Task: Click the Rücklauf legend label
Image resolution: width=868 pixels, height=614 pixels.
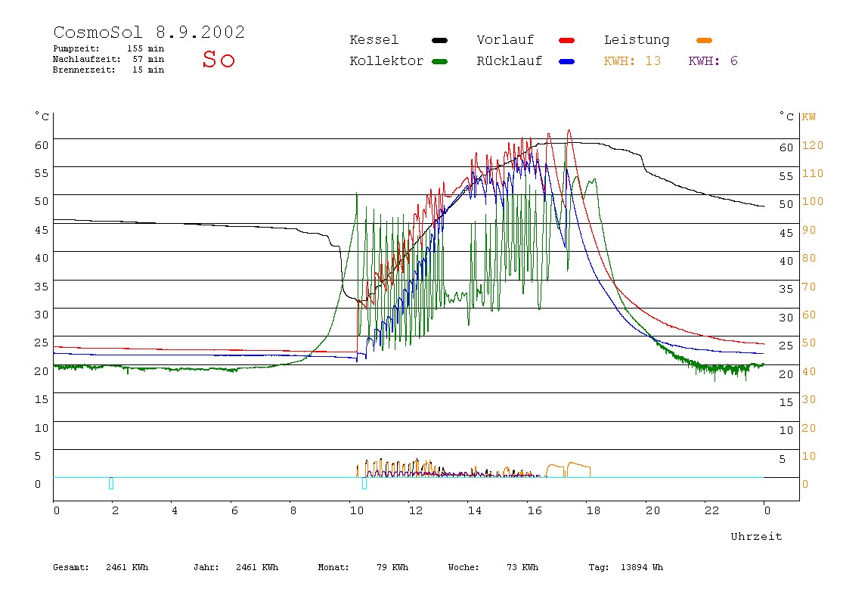Action: (510, 61)
